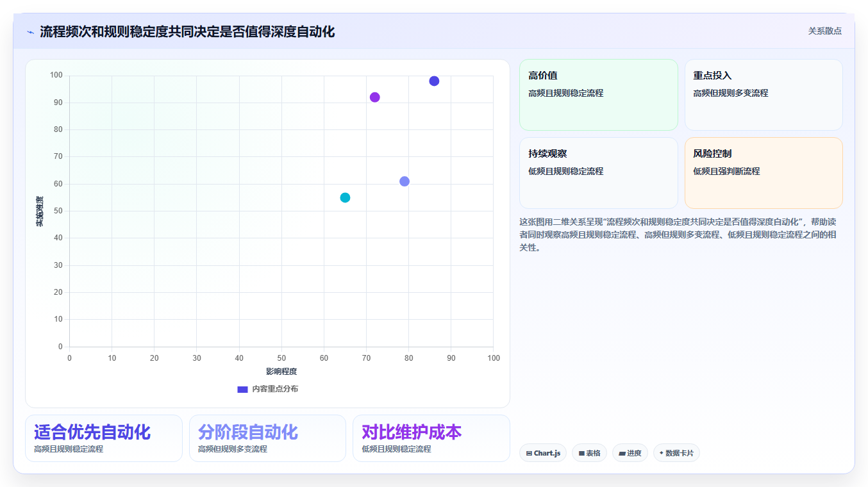Click the Chart.js chip icon
The width and height of the screenshot is (868, 487).
click(x=529, y=453)
